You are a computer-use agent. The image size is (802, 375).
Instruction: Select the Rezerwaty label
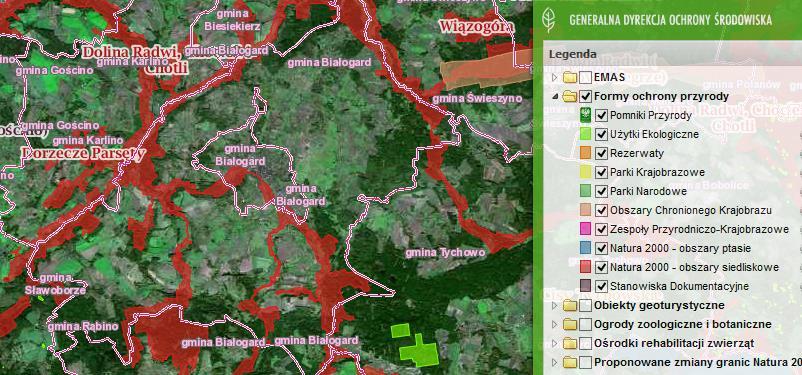point(637,153)
